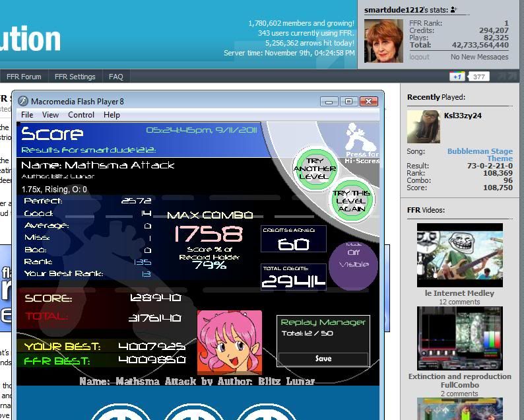Click the Google +1 button

[x=457, y=77]
